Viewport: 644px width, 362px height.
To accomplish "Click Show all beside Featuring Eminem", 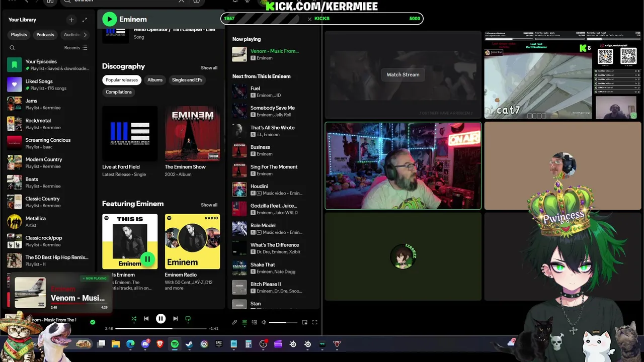I will click(209, 205).
